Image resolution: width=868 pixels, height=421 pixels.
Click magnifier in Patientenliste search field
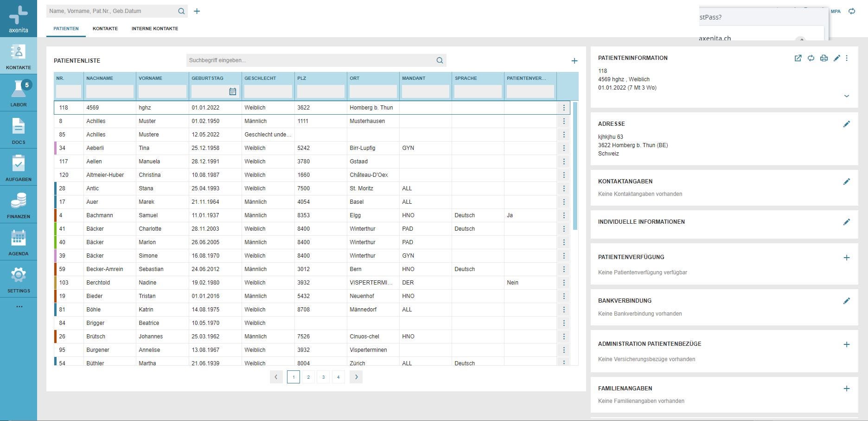[x=440, y=60]
